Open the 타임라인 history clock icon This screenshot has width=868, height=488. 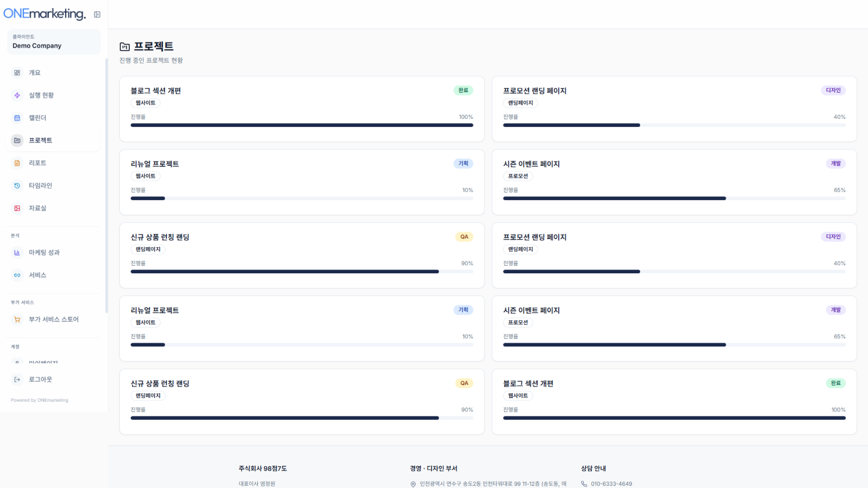[x=17, y=185]
